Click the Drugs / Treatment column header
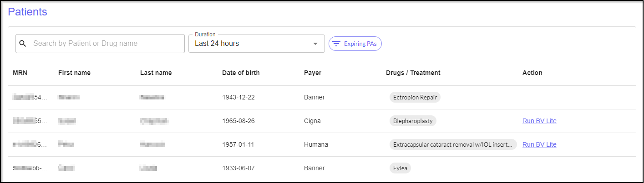This screenshot has height=183, width=644. click(x=413, y=73)
